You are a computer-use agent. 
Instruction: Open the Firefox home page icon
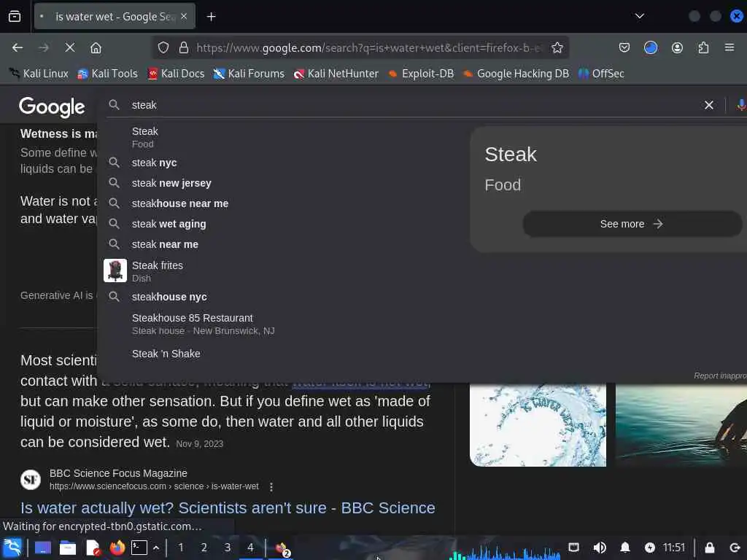(96, 47)
